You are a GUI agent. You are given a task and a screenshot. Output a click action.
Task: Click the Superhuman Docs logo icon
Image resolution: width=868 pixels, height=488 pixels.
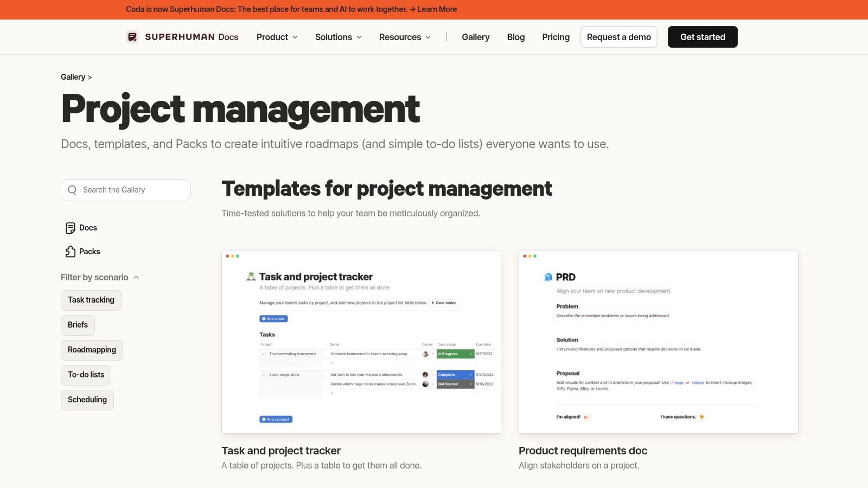[132, 37]
